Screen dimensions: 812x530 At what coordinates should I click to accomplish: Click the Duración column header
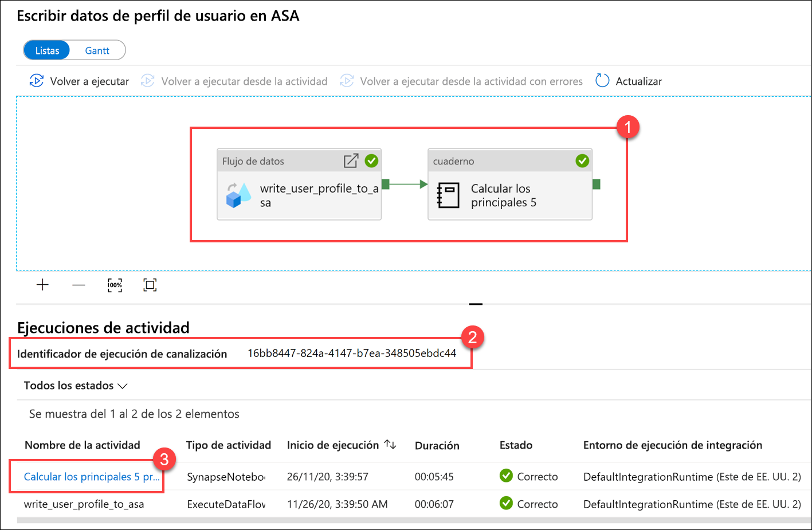[437, 446]
